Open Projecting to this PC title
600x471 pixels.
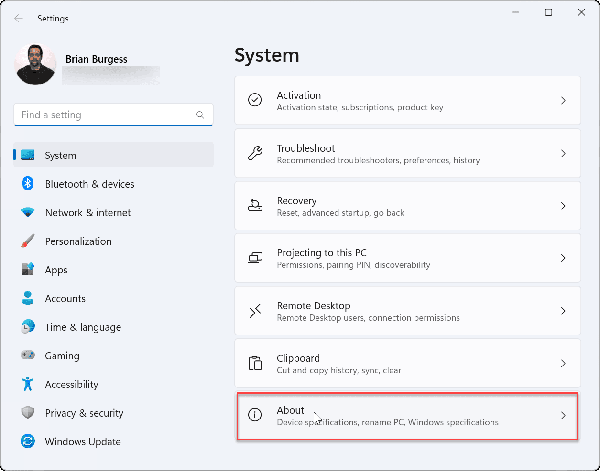point(321,253)
